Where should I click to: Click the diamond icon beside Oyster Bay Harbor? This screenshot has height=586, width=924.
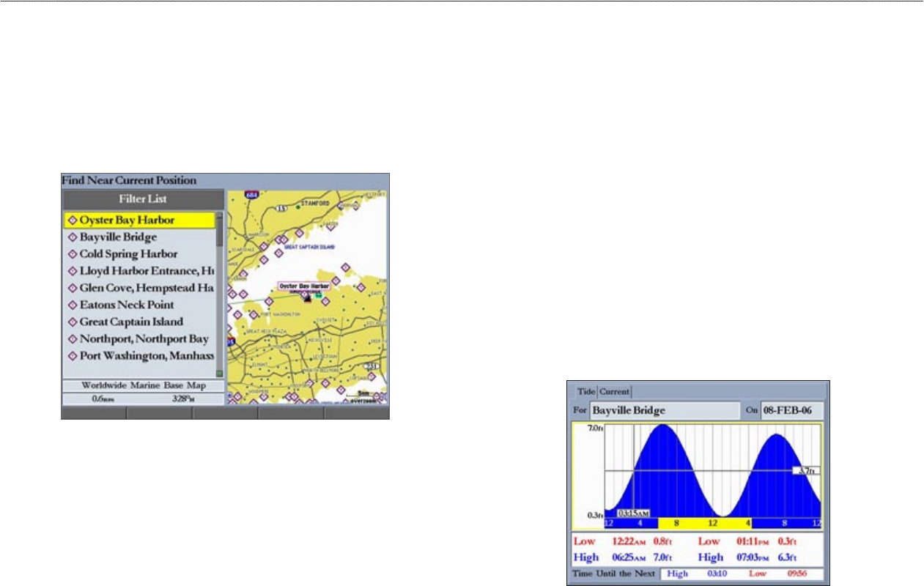[72, 220]
